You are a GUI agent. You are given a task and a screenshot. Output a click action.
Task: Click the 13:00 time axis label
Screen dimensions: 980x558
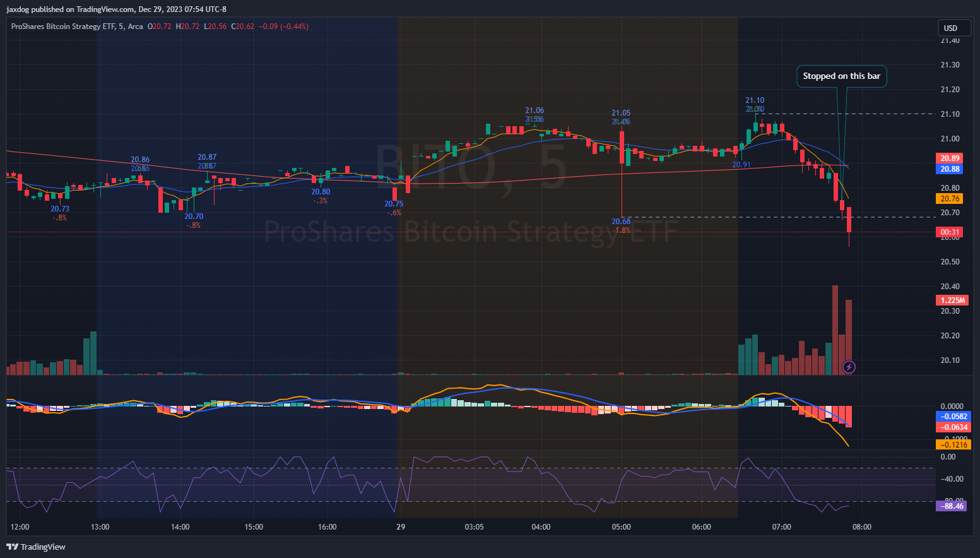coord(100,527)
